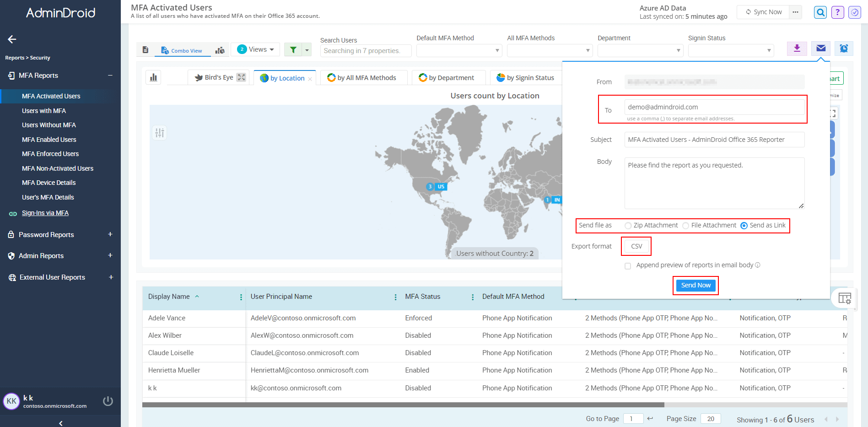
Task: Open the schedule alarm clock icon
Action: point(844,49)
